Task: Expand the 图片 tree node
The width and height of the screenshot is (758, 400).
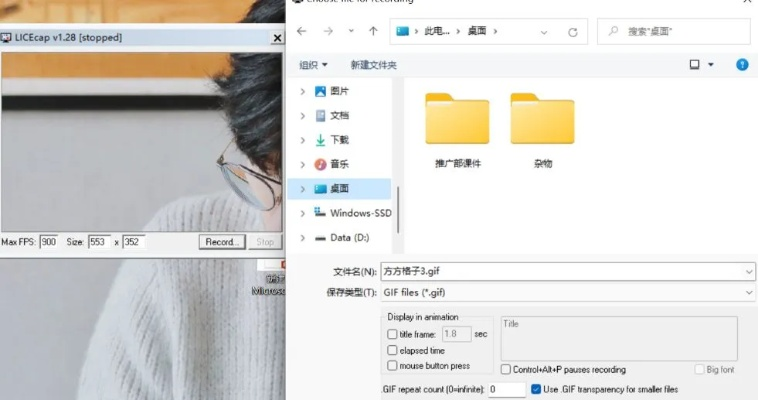Action: [x=303, y=91]
